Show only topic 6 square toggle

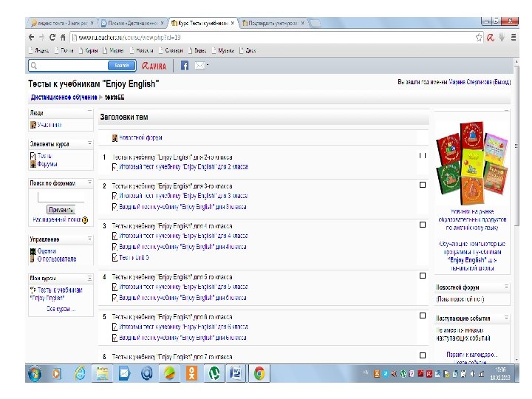(423, 355)
